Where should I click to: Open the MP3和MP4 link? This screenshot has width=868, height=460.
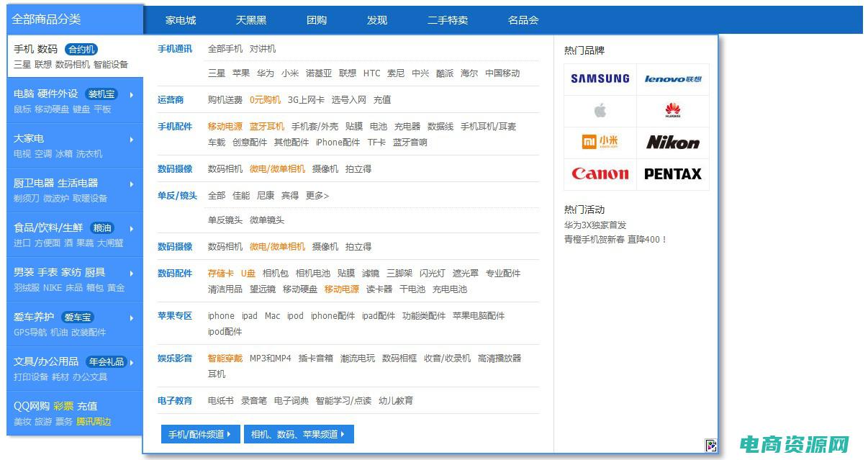[x=271, y=358]
